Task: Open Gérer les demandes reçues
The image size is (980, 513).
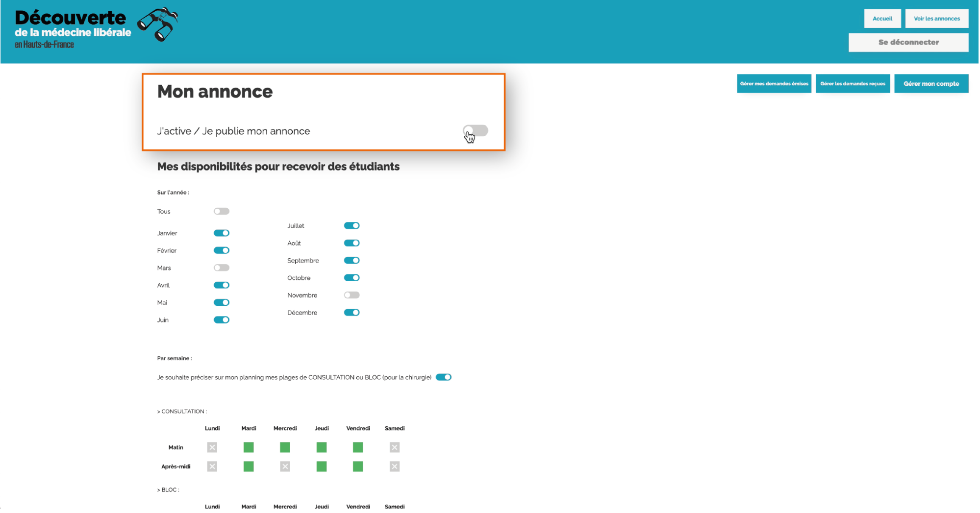Action: pyautogui.click(x=852, y=84)
